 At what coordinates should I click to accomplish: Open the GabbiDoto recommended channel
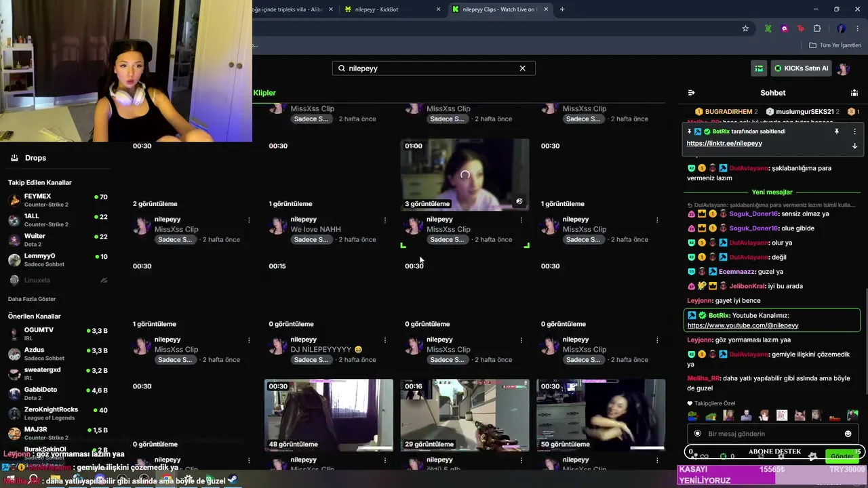(x=58, y=393)
